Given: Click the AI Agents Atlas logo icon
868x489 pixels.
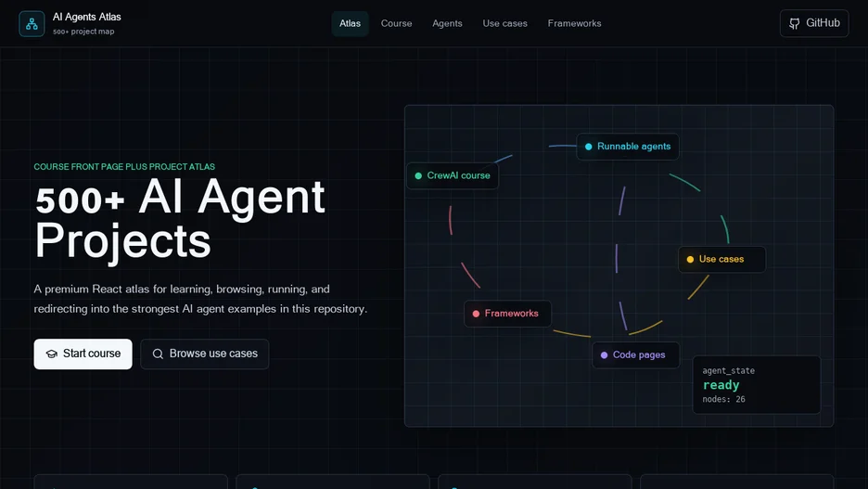Looking at the screenshot, I should tap(32, 24).
